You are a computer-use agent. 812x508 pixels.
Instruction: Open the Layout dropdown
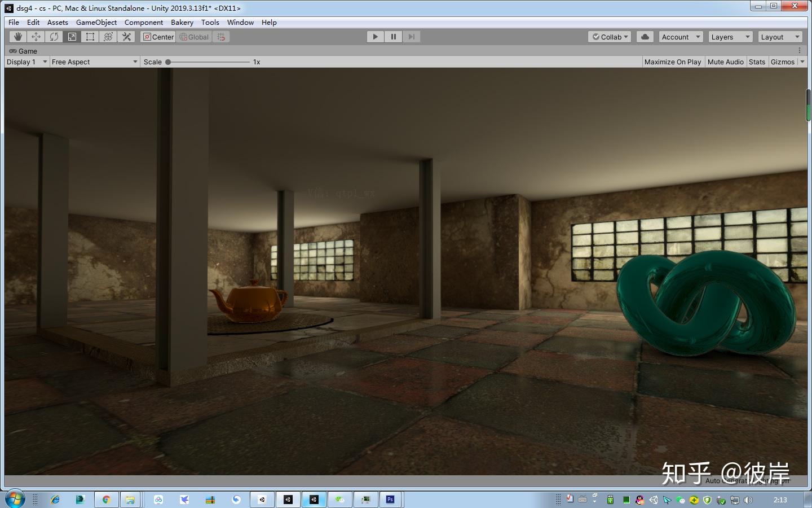780,36
